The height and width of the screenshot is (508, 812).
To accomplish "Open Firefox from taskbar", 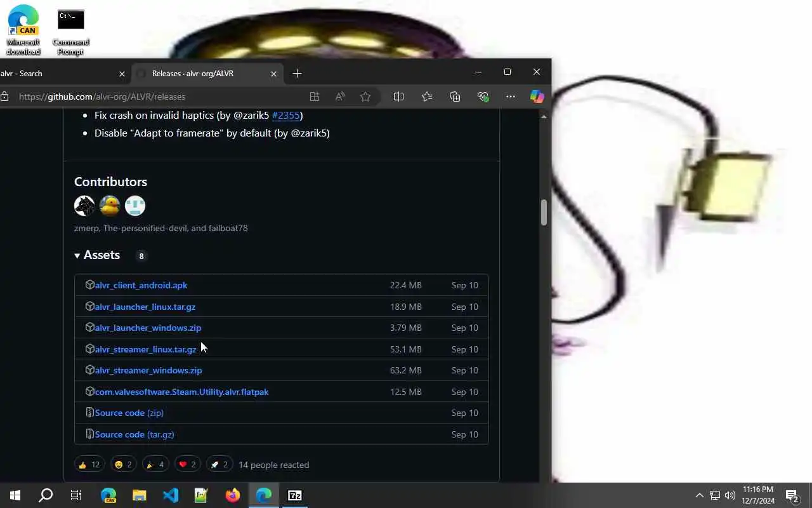I will [232, 495].
